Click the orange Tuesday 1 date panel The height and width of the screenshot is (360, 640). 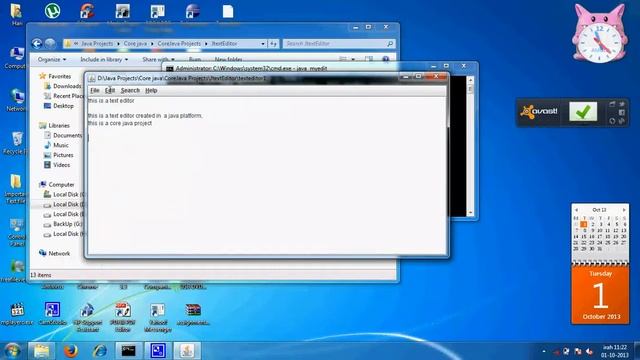600,296
